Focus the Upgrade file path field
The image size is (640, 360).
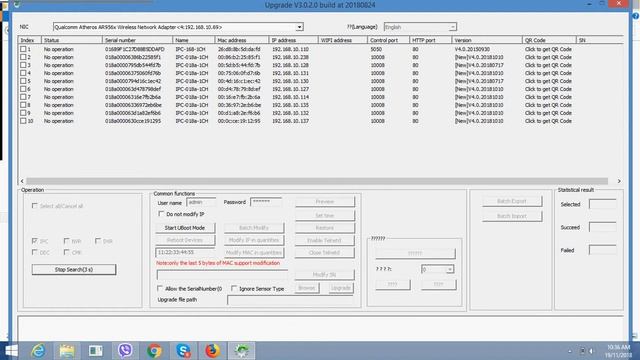coord(290,300)
